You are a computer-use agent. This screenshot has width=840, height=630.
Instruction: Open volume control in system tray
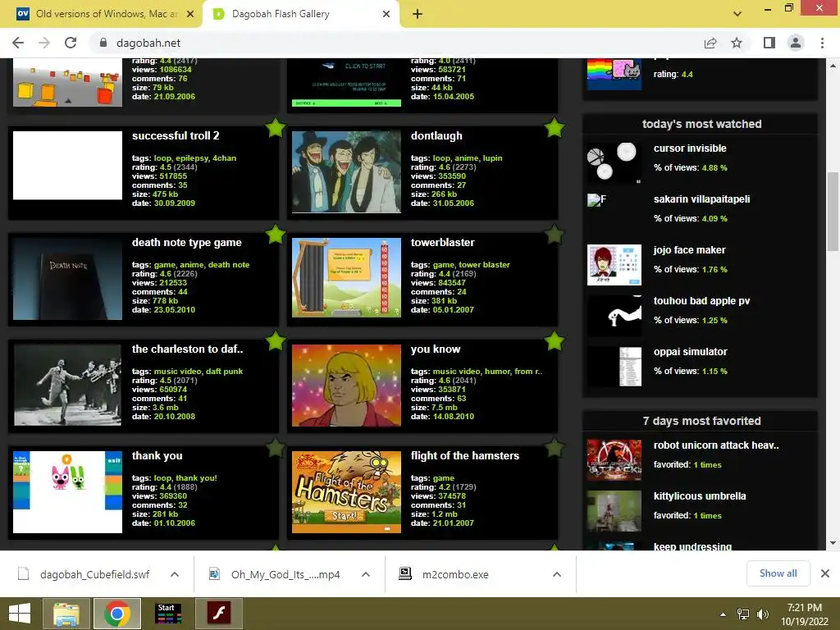tap(762, 614)
